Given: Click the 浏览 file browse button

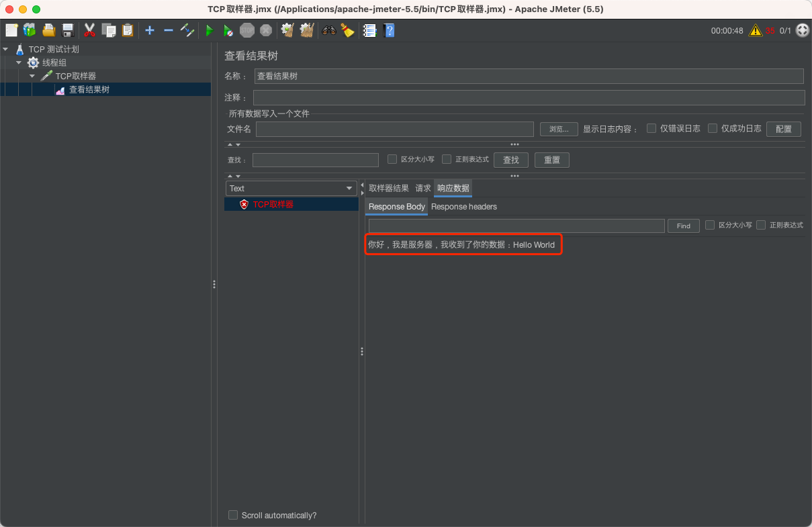Looking at the screenshot, I should point(558,128).
